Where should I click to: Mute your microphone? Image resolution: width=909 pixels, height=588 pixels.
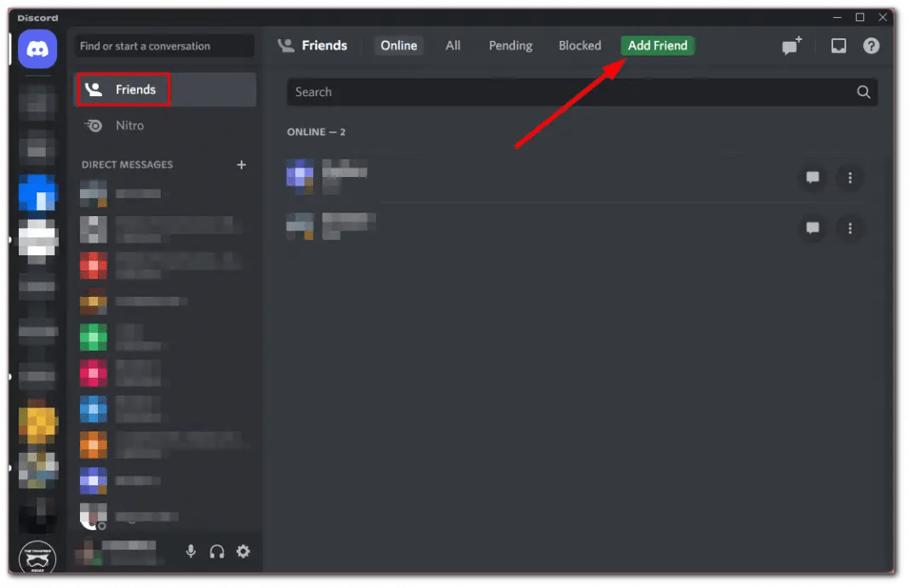pos(191,551)
